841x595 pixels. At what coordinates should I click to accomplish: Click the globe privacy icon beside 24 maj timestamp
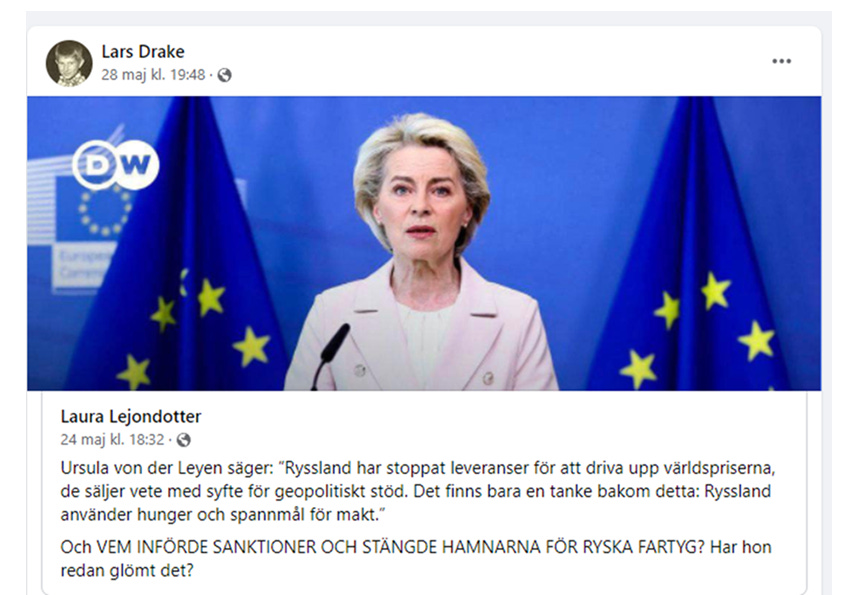[x=183, y=440]
